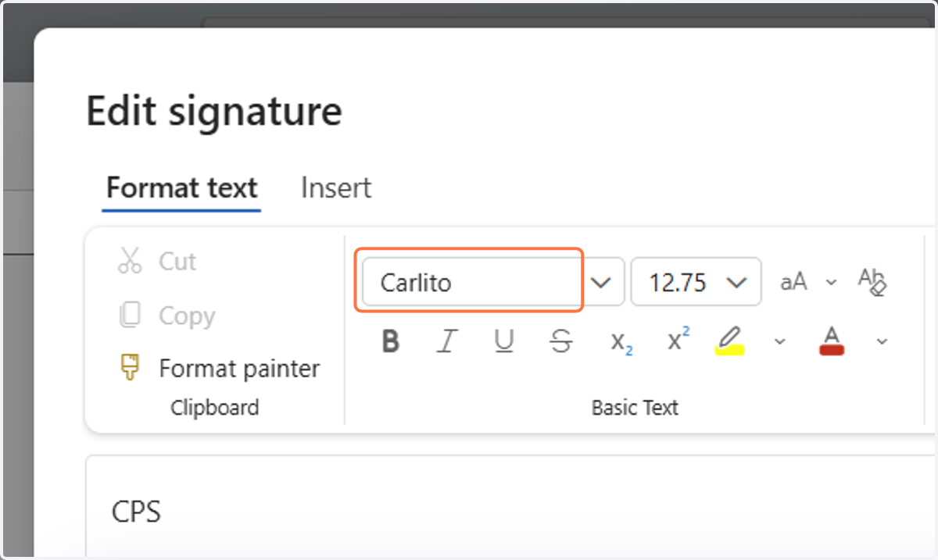The width and height of the screenshot is (938, 560).
Task: Toggle Underline formatting
Action: (504, 341)
